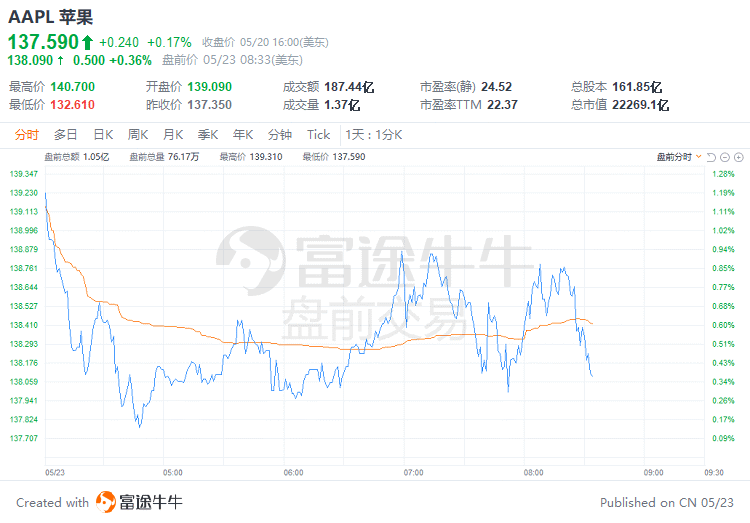The image size is (750, 523).
Task: Click the 137.707 price axis label
Action: pyautogui.click(x=23, y=438)
